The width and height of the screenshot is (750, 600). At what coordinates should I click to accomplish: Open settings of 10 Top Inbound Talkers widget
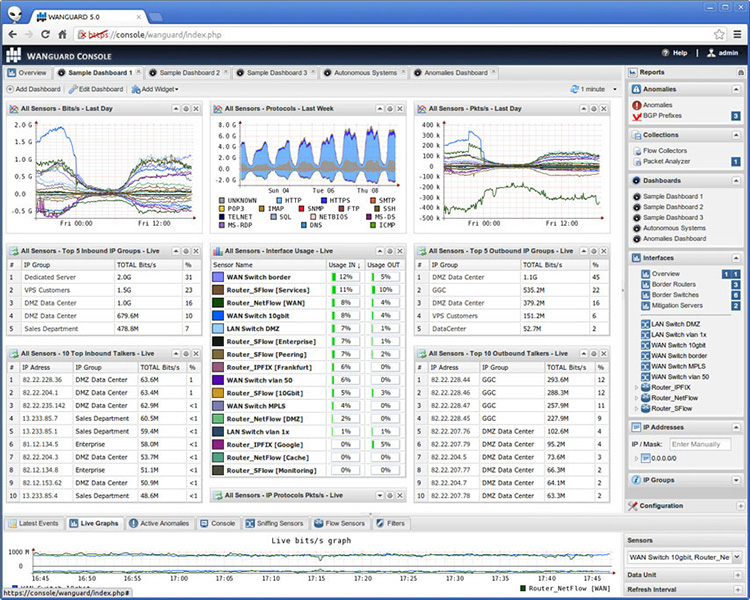[186, 354]
